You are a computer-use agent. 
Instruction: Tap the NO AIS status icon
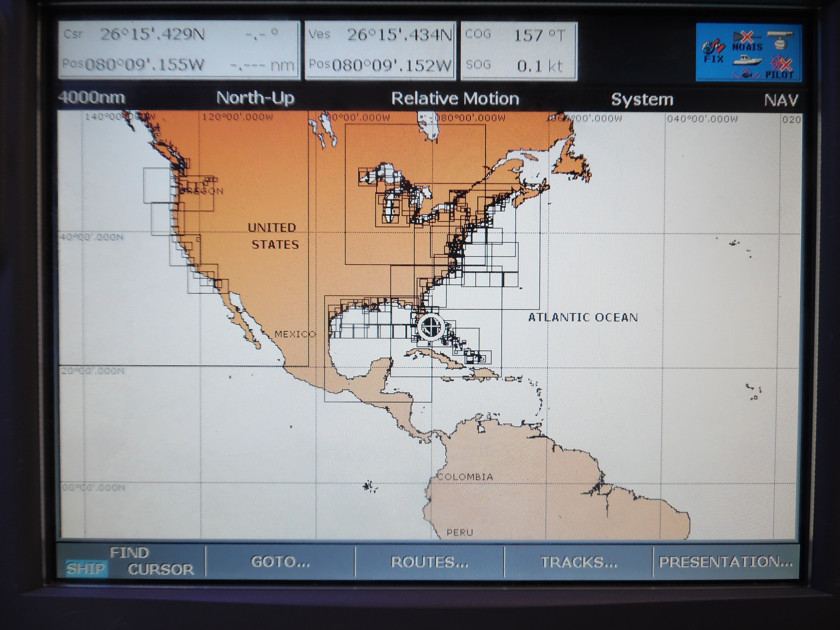pos(747,42)
